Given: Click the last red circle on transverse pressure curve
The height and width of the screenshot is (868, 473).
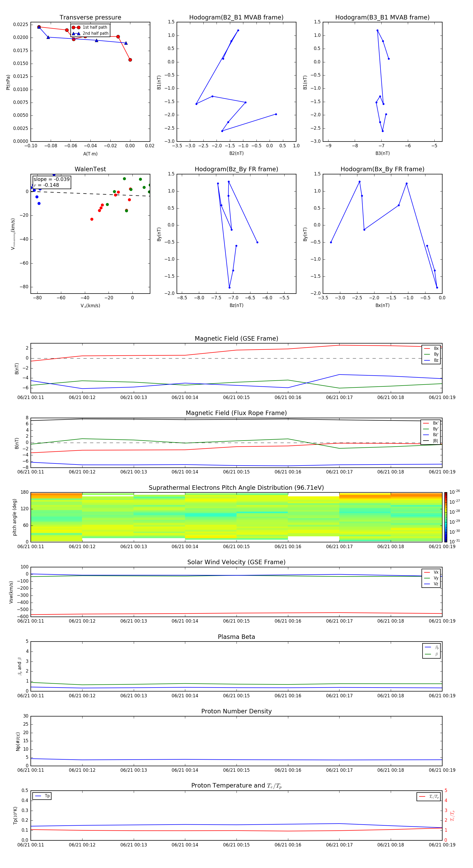Looking at the screenshot, I should point(130,60).
